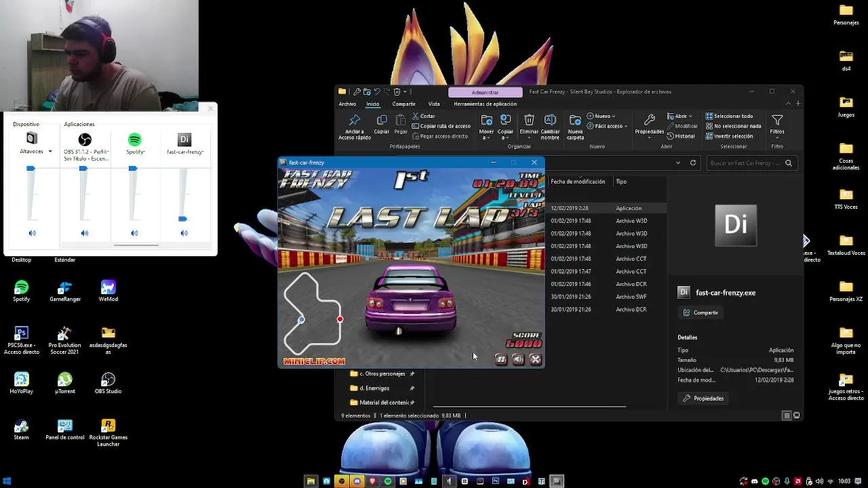Refresh the Explorer folder view
The width and height of the screenshot is (868, 488).
pyautogui.click(x=693, y=163)
